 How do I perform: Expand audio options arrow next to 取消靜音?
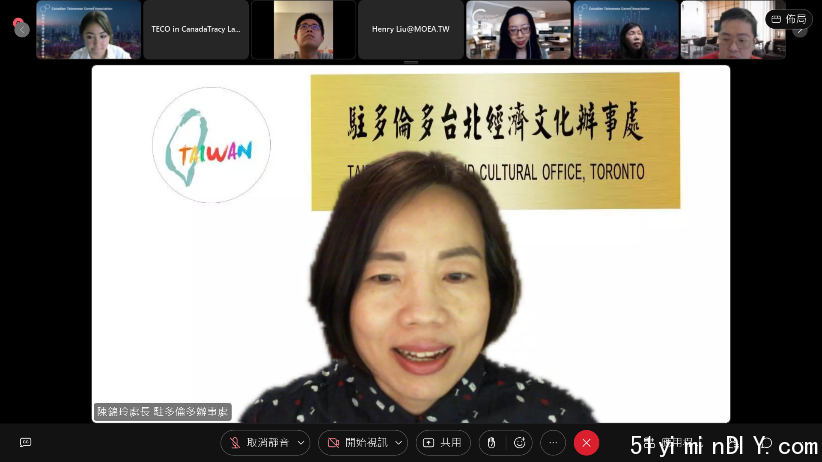coord(301,443)
